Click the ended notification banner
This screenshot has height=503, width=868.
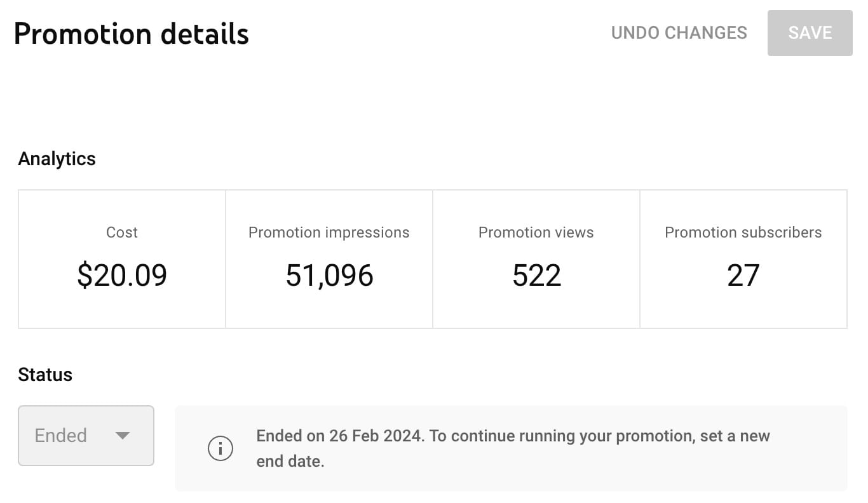[512, 448]
